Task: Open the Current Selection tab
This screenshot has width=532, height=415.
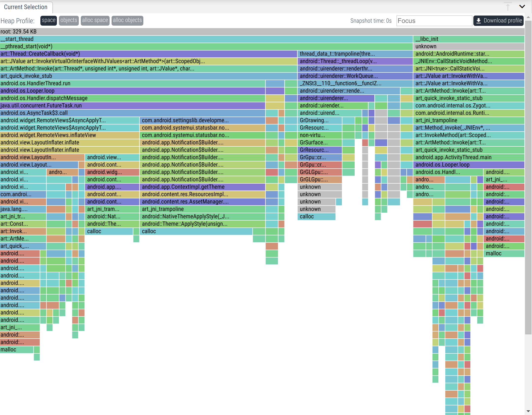Action: click(x=26, y=7)
